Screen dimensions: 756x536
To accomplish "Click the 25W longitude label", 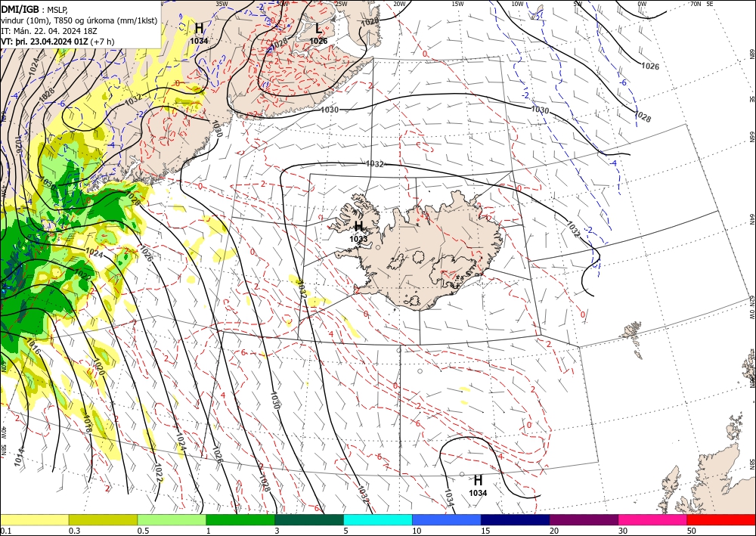I will coord(340,4).
